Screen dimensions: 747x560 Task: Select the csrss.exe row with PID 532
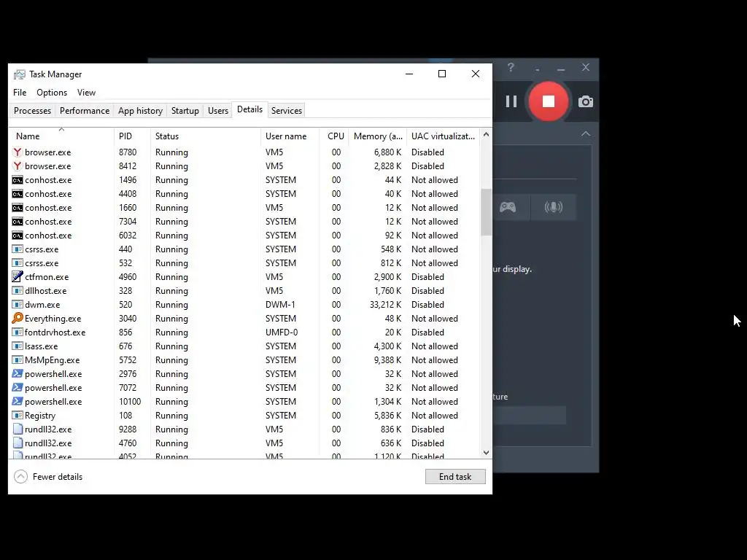coord(245,262)
